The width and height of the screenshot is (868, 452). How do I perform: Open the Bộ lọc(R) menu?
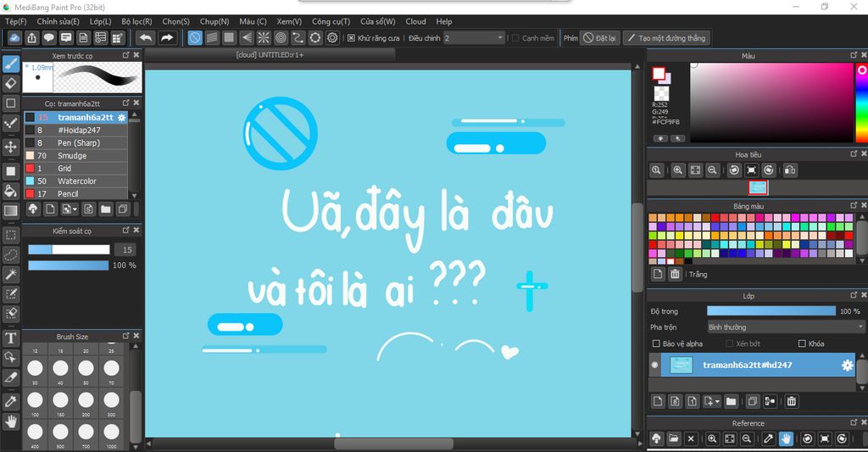tap(136, 21)
